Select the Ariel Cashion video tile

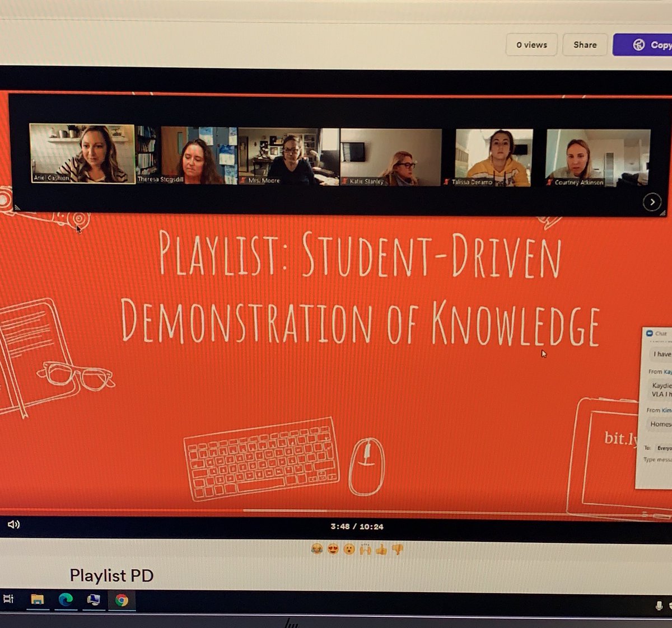coord(82,153)
